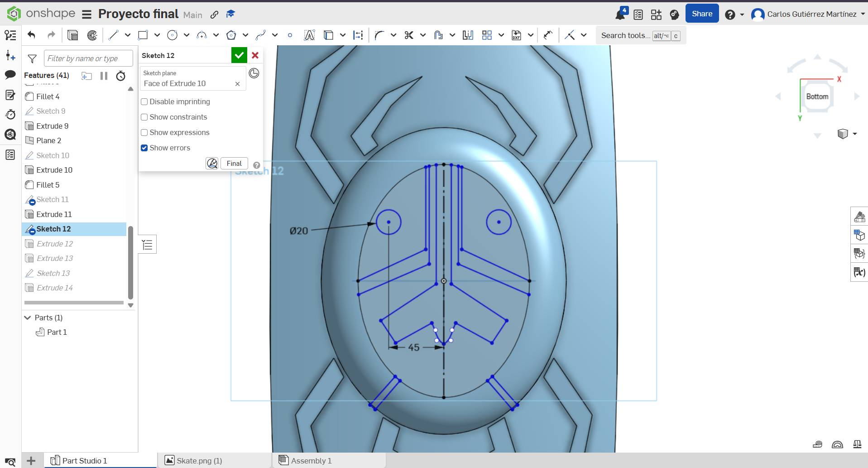Select the Sketch fillet tool

[379, 35]
